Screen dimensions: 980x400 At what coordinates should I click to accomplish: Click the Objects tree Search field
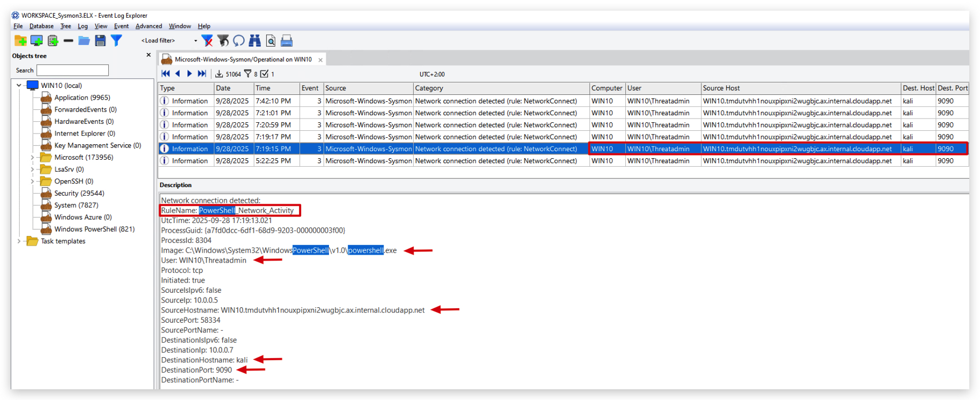click(72, 70)
